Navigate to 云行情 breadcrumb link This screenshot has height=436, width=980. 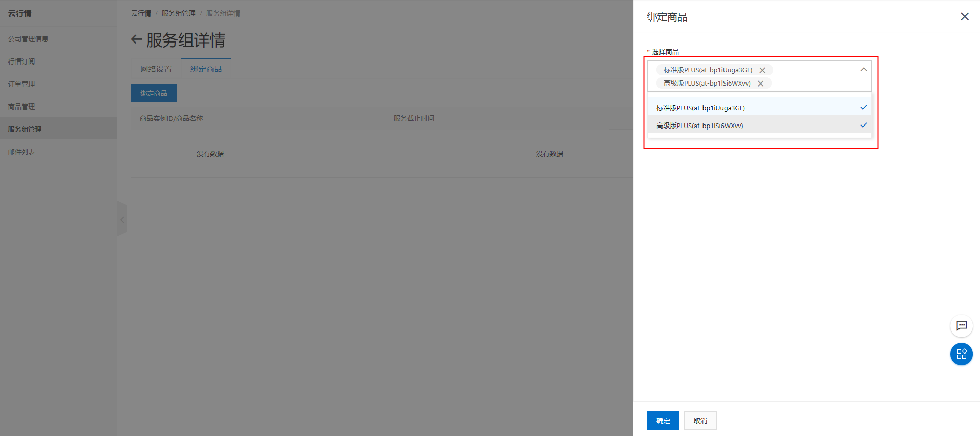click(x=141, y=13)
